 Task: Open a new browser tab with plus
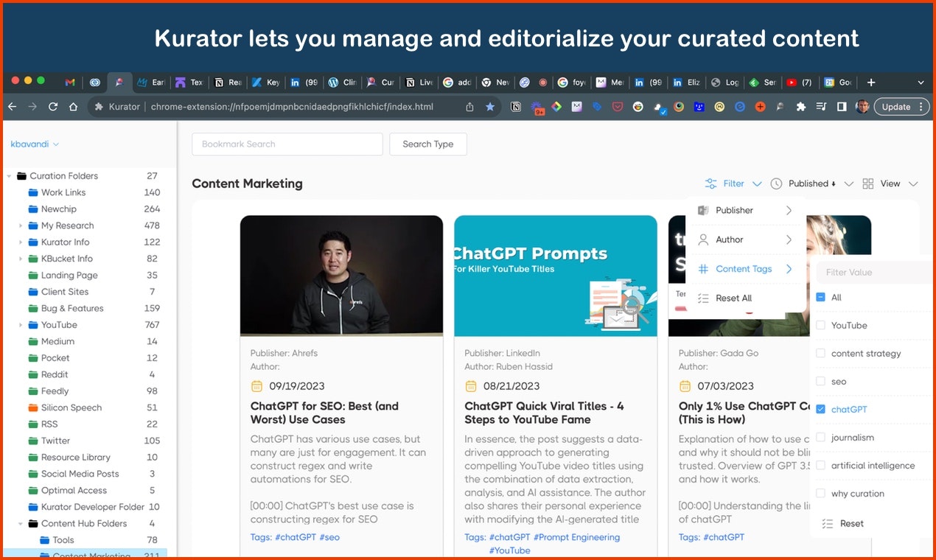tap(871, 83)
